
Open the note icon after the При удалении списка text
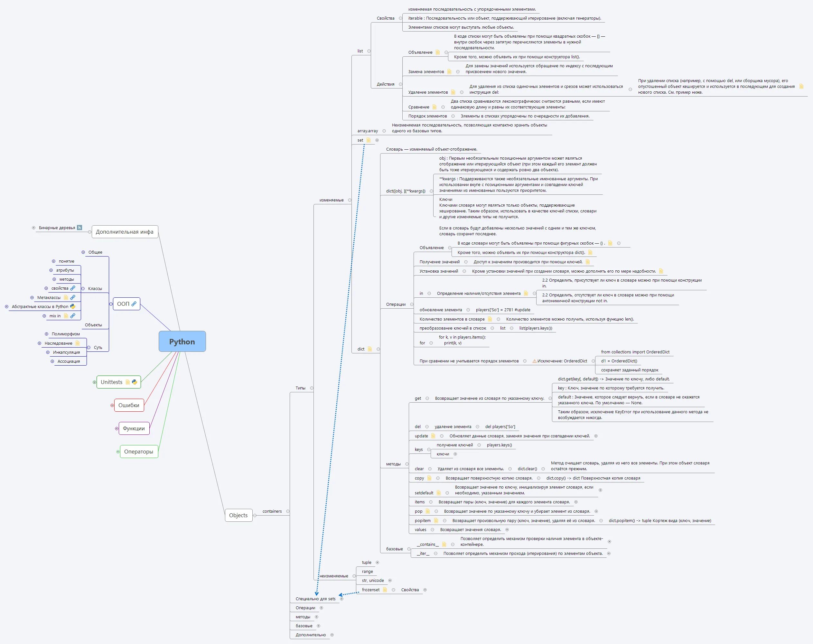(x=801, y=86)
